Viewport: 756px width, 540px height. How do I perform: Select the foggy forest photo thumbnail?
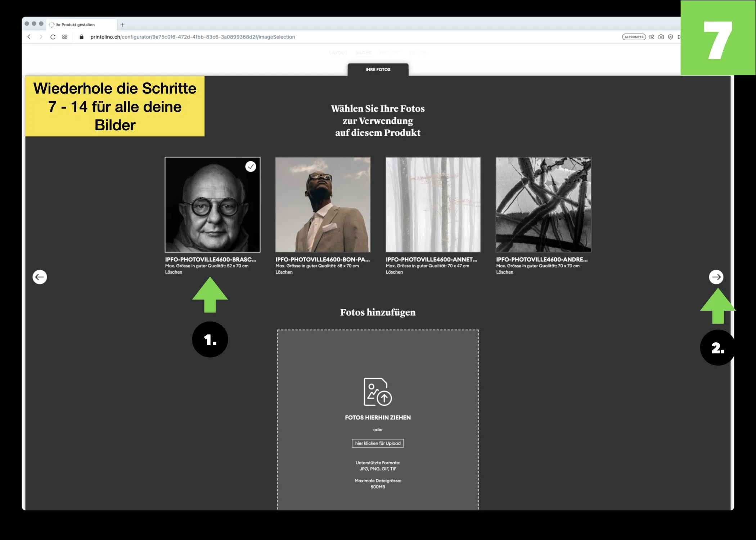(x=433, y=204)
